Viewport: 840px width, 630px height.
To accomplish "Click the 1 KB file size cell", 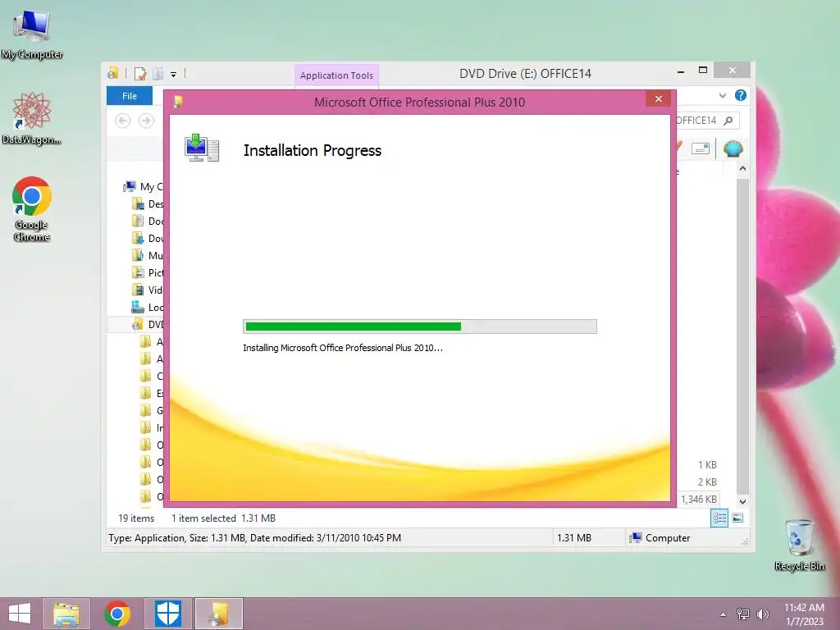I will coord(707,465).
